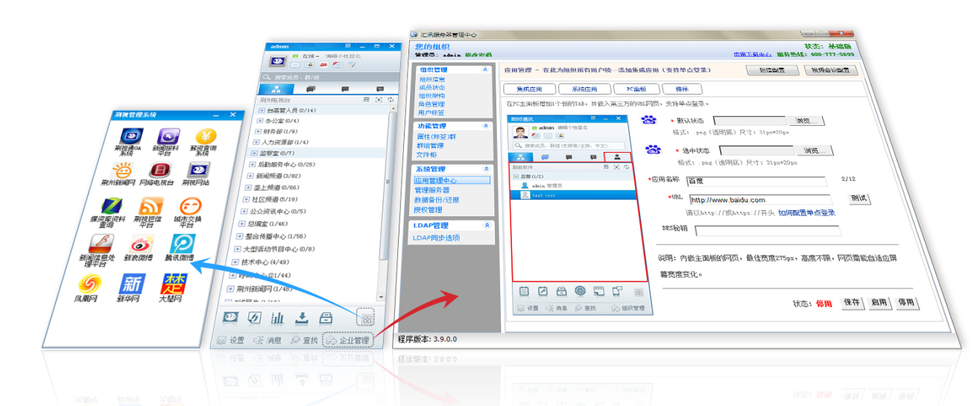Launch the 网络电视台 icon
The width and height of the screenshot is (980, 406).
[159, 171]
